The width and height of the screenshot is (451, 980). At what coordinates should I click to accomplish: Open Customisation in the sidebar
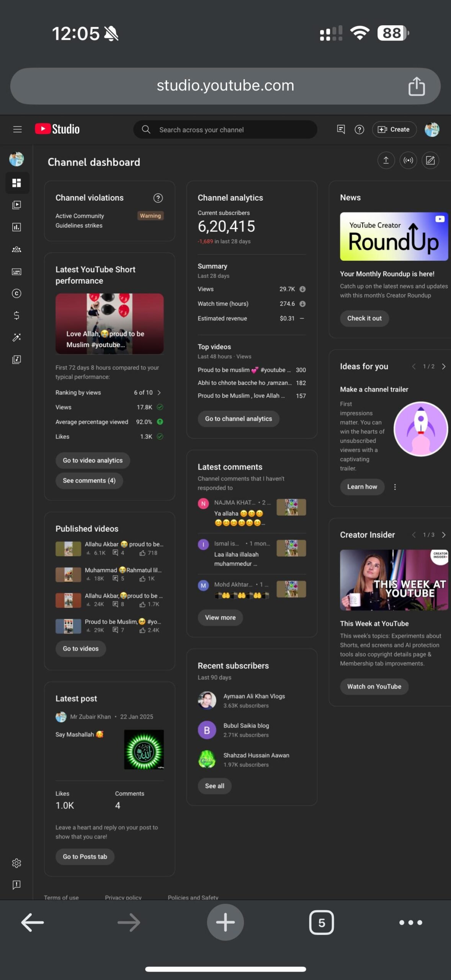pos(16,337)
